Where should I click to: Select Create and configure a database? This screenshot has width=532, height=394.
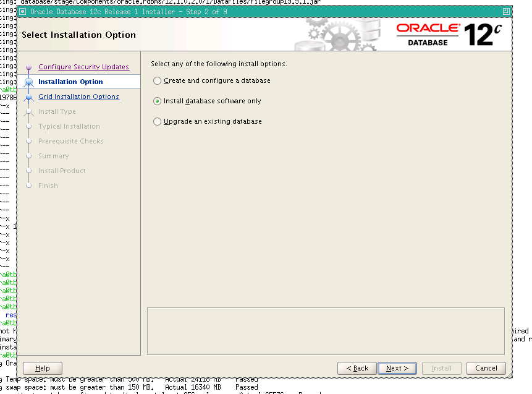(x=157, y=80)
